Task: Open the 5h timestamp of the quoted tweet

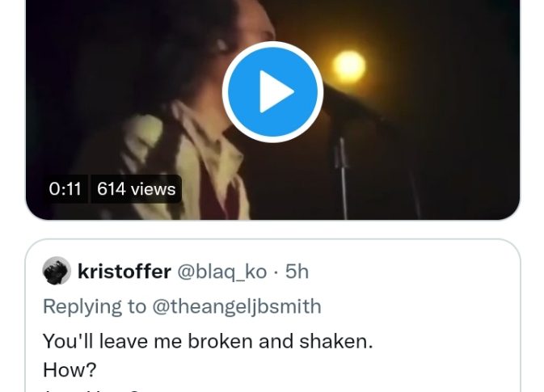Action: [x=297, y=272]
